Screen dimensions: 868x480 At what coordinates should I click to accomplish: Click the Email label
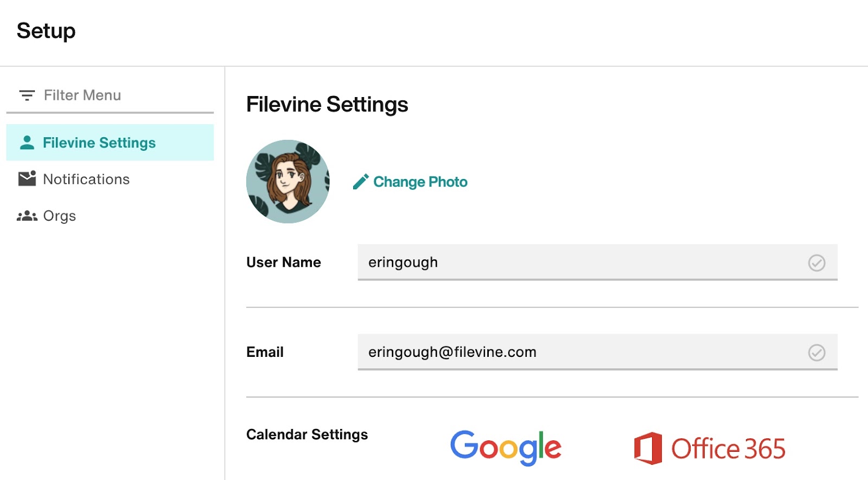tap(265, 352)
